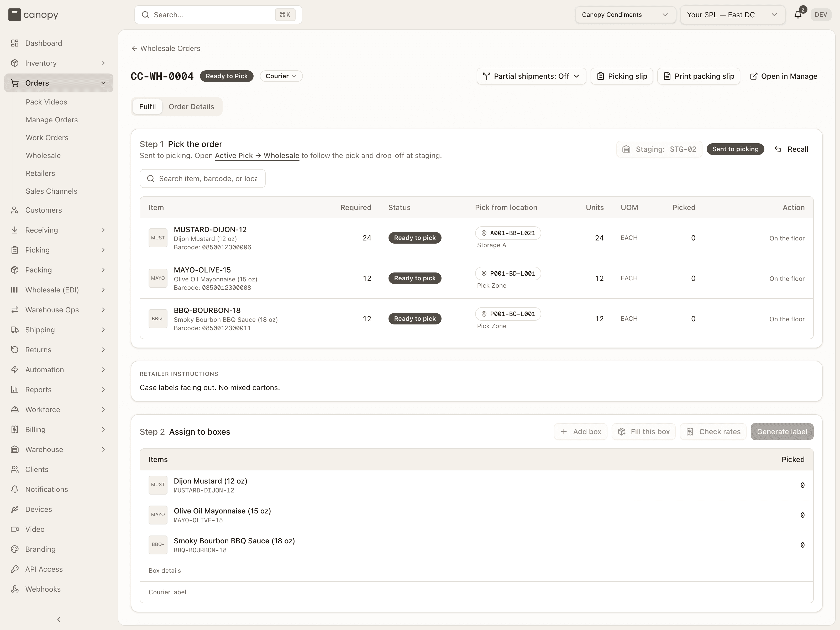Click the Clients people icon
Screen dimensions: 840x630
[15, 469]
